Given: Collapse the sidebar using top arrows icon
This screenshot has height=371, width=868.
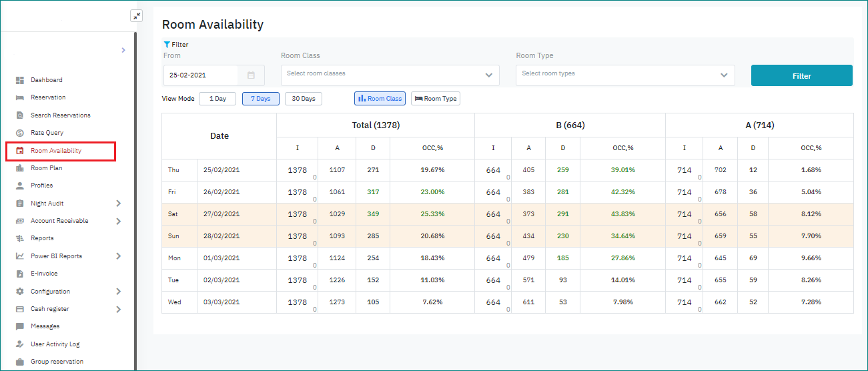Looking at the screenshot, I should coord(136,16).
